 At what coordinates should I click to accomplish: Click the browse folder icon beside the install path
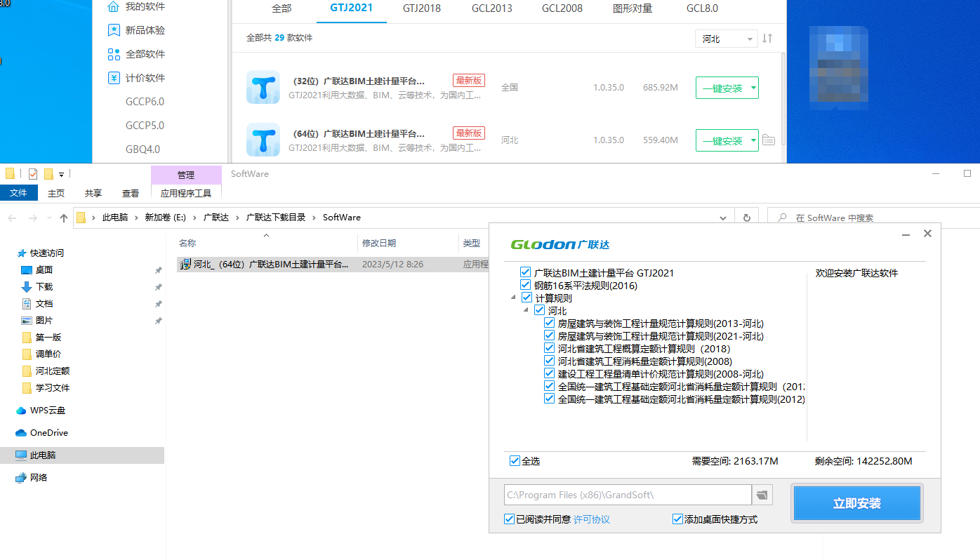tap(762, 495)
